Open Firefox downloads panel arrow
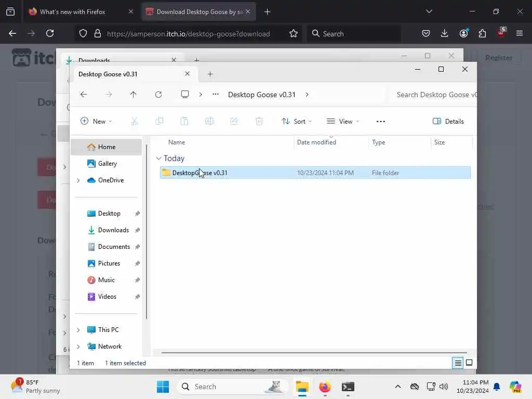Viewport: 532px width, 399px height. point(445,33)
